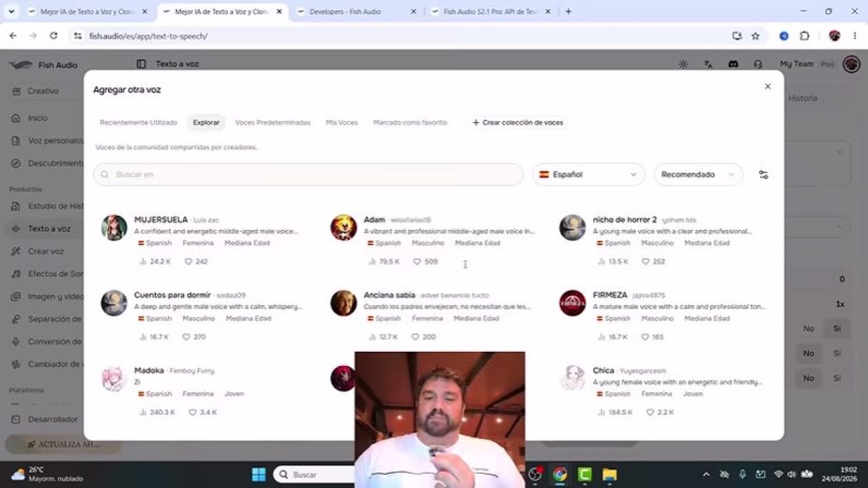Open the language translate icon in header
Image resolution: width=868 pixels, height=488 pixels.
[x=708, y=64]
